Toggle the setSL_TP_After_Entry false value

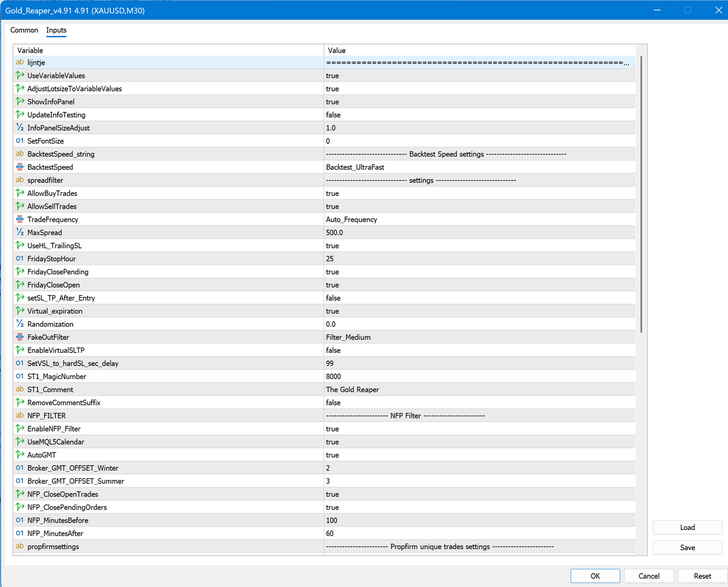[333, 298]
